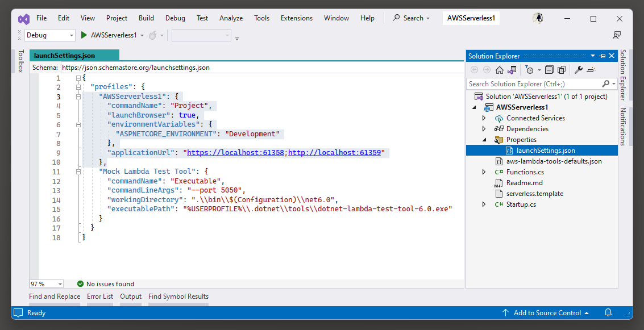
Task: Open the Find Symbol Results tab
Action: click(178, 296)
